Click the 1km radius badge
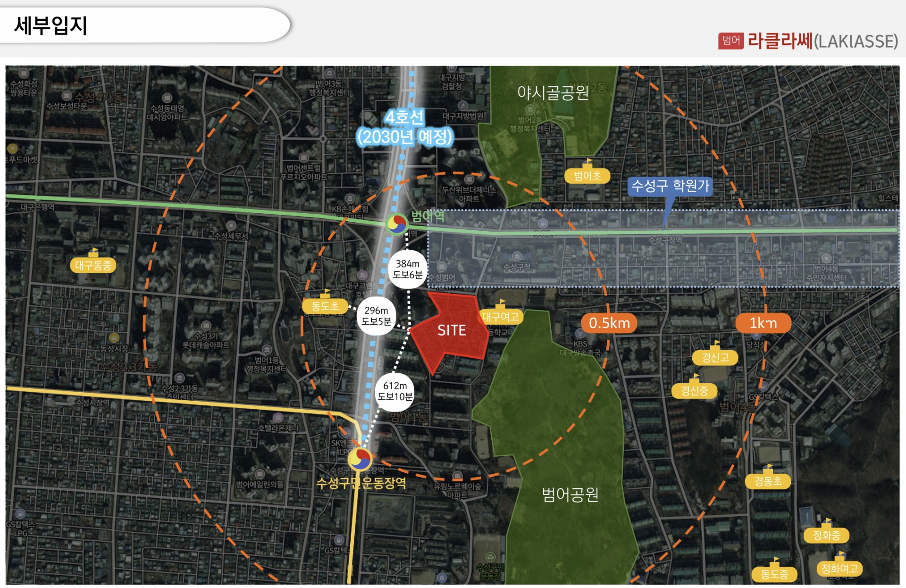 pos(763,323)
